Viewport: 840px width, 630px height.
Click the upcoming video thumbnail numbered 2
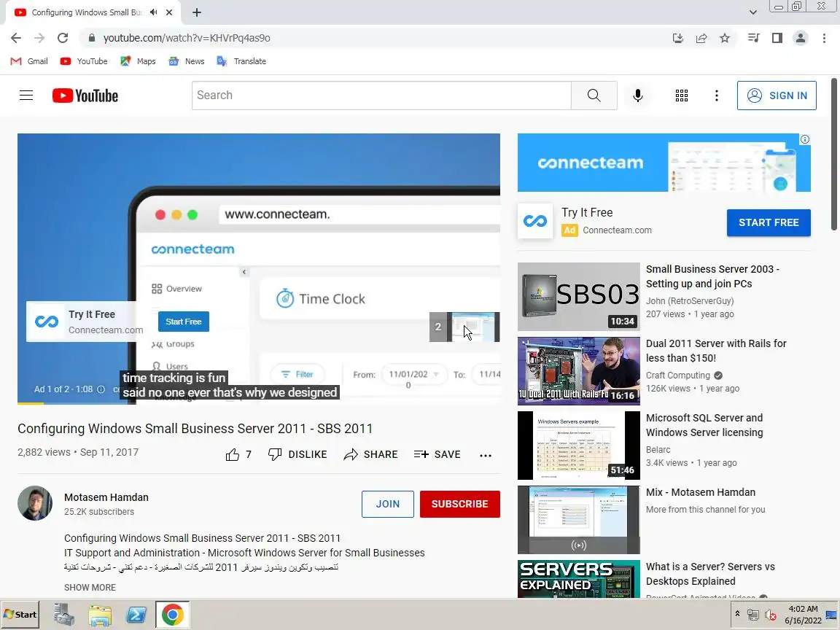click(464, 327)
